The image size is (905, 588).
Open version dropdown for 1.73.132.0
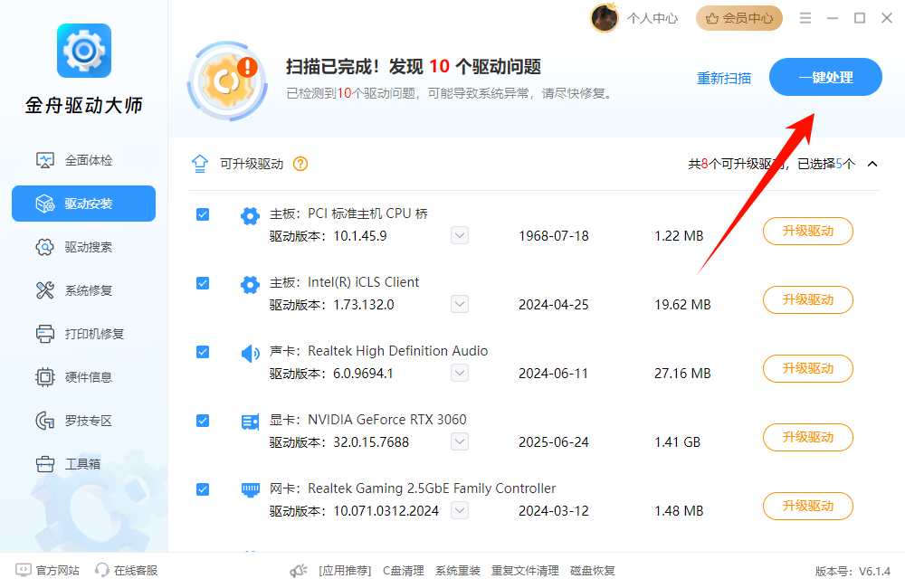(460, 304)
